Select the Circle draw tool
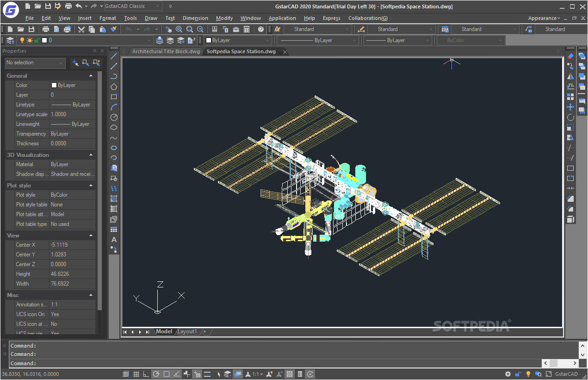Screen dimensions: 588x380 click(x=114, y=117)
